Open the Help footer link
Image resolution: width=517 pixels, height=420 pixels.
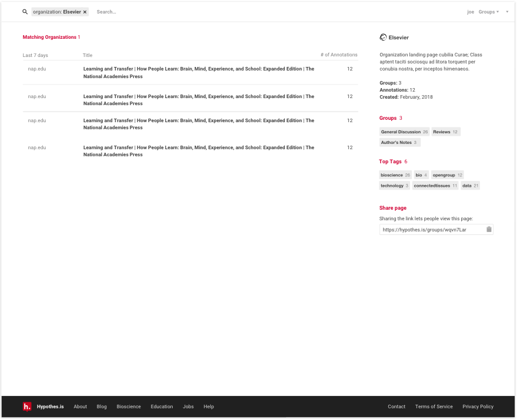click(x=209, y=406)
